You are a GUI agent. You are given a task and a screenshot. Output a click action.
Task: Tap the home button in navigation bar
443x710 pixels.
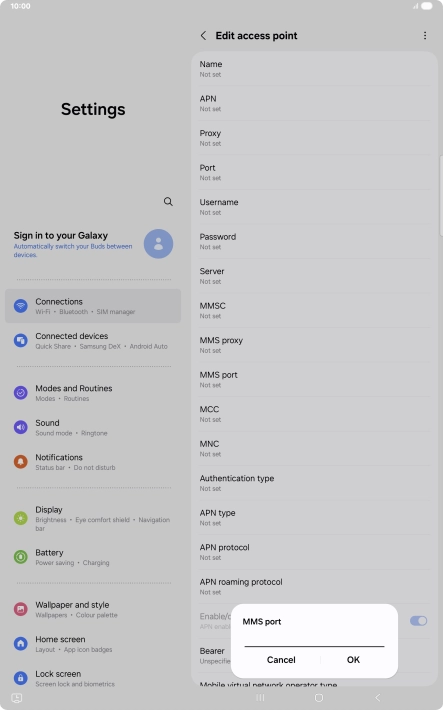[x=319, y=698]
